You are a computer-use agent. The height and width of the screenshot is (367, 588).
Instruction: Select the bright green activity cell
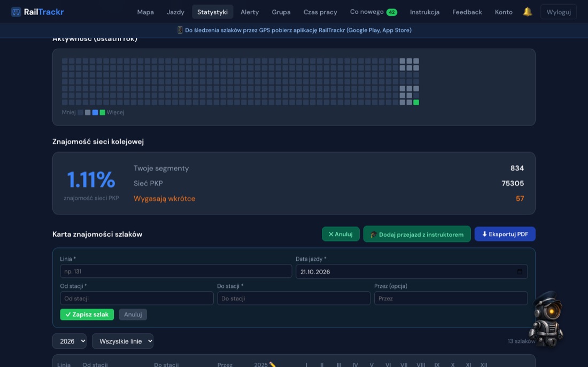(416, 103)
